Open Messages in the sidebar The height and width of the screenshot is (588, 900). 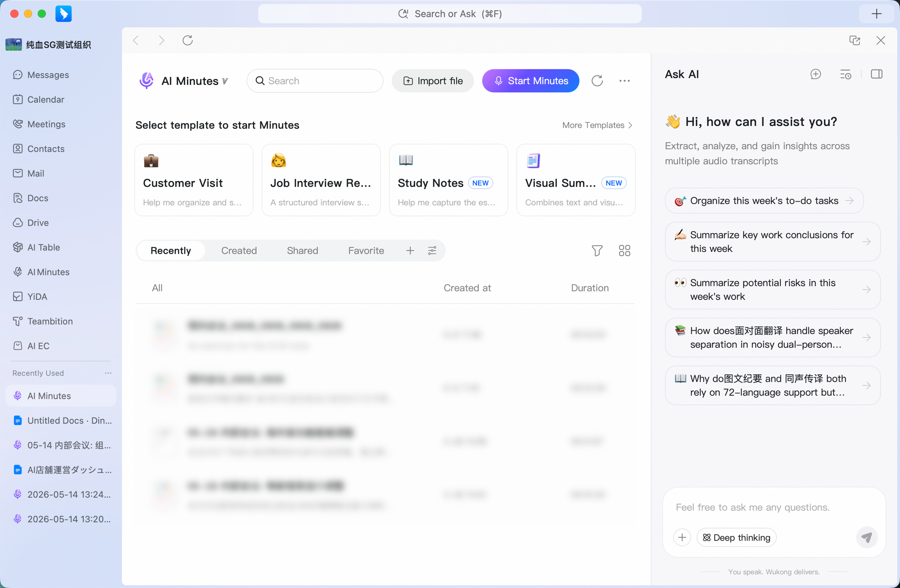(x=41, y=75)
